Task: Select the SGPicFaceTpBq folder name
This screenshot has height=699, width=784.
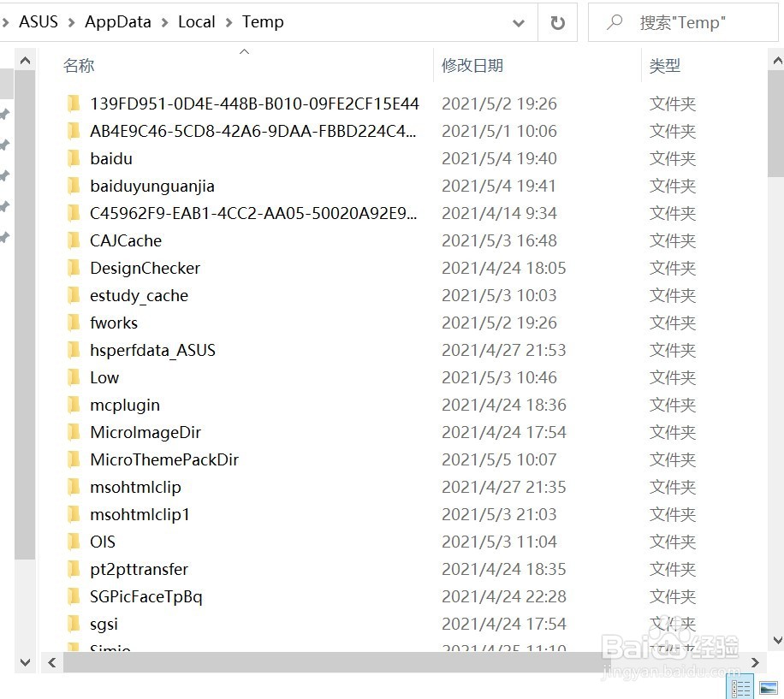Action: click(146, 597)
